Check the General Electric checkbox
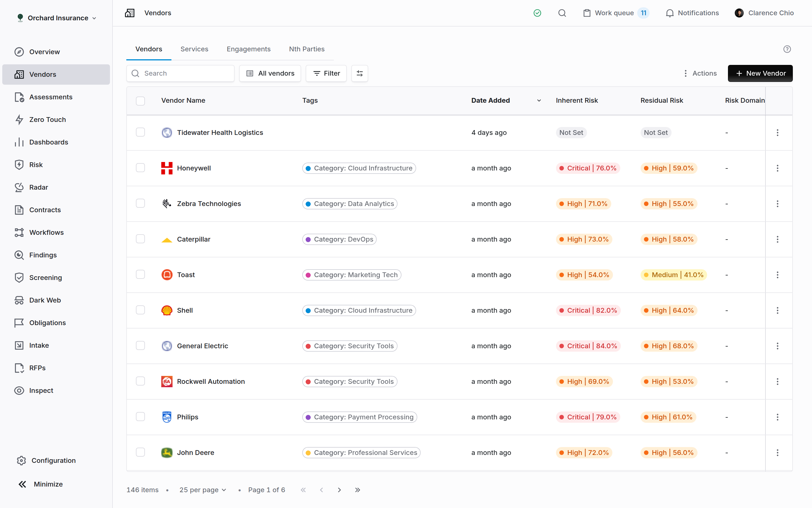The height and width of the screenshot is (508, 812). (x=140, y=346)
